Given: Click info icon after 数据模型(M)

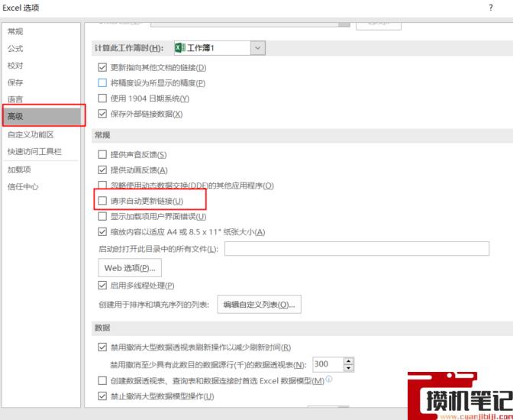Looking at the screenshot, I should tap(329, 379).
